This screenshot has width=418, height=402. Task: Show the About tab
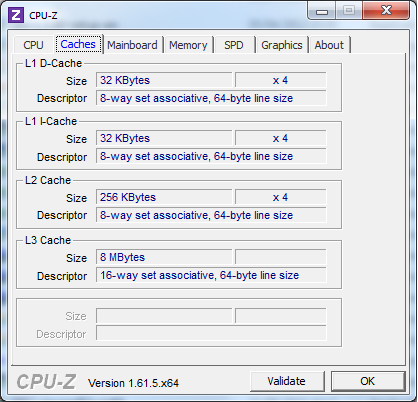329,45
